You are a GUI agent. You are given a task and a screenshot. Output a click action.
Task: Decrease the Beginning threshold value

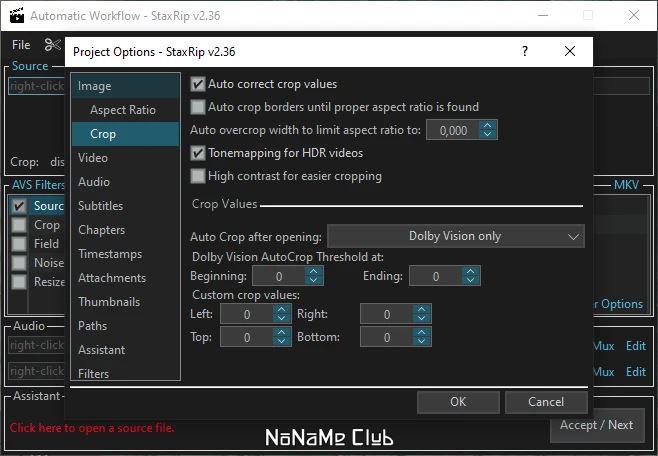pos(313,280)
